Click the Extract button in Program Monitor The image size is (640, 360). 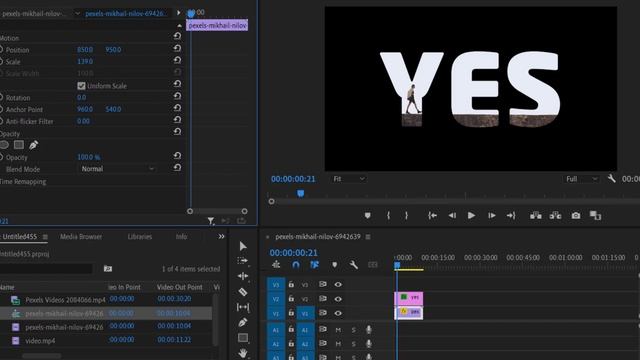click(x=556, y=215)
